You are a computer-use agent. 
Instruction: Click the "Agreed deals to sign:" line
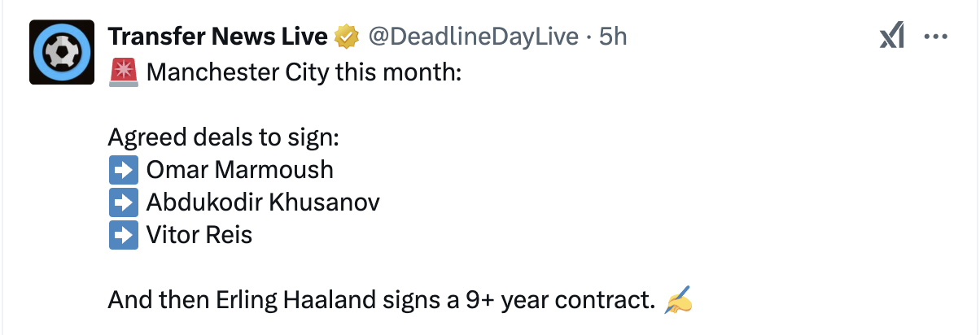pos(222,137)
